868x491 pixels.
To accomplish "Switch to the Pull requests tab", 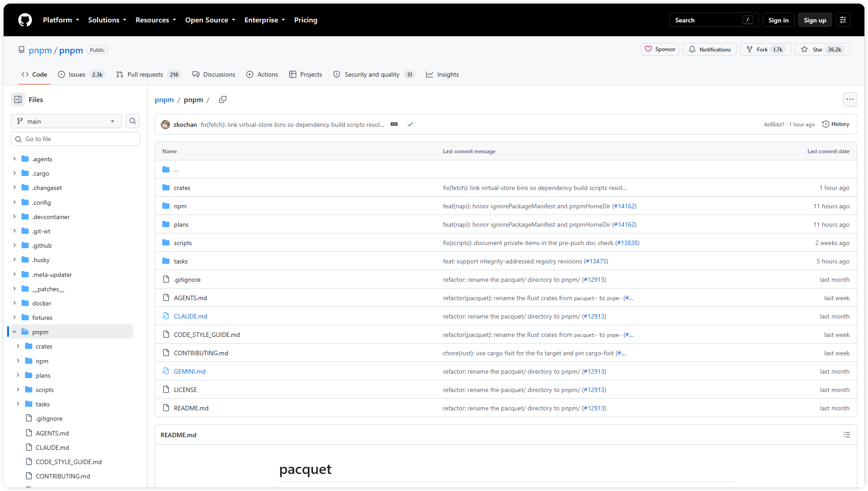I will coord(148,74).
